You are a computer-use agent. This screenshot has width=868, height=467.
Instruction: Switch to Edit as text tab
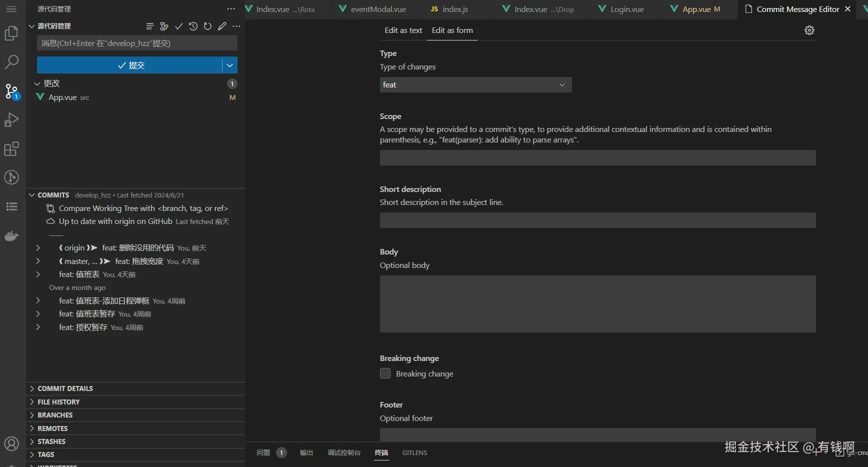[403, 30]
